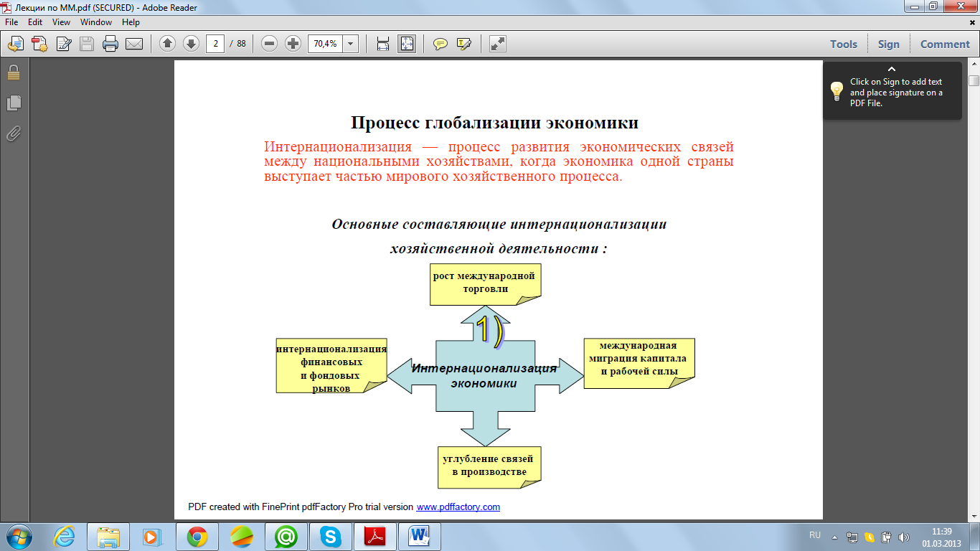The image size is (980, 551).
Task: Collapse the Sign tip popup chevron
Action: [x=892, y=70]
